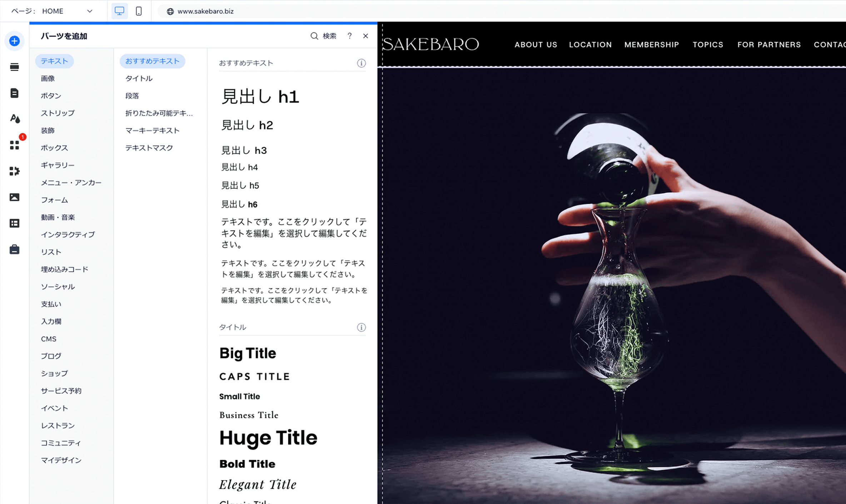Click info icon beside タイトル heading

tap(361, 327)
